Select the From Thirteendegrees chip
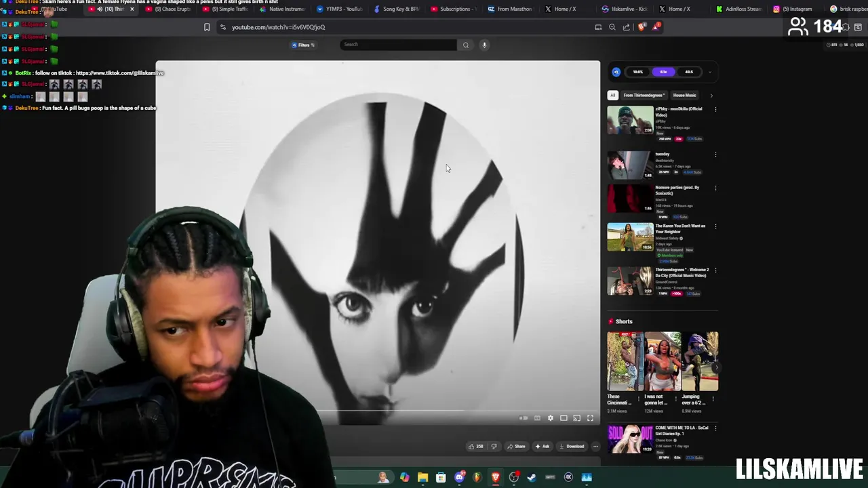Viewport: 868px width, 488px height. tap(644, 95)
